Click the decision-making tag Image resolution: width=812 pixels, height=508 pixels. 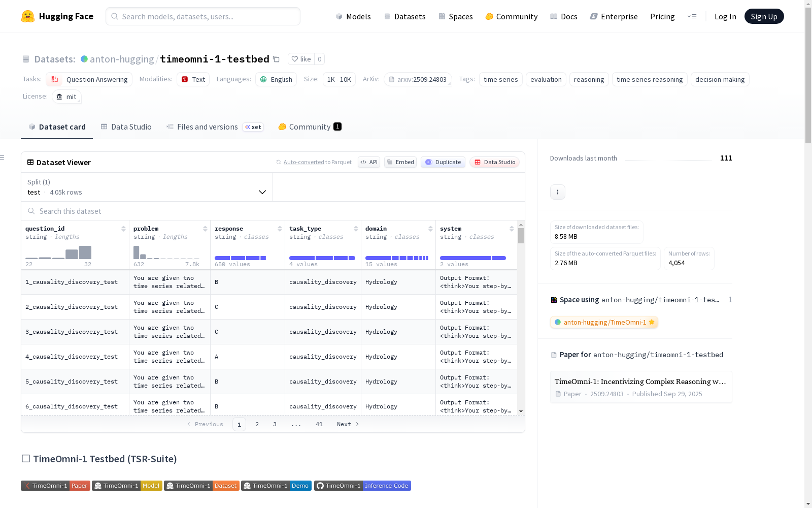point(720,79)
